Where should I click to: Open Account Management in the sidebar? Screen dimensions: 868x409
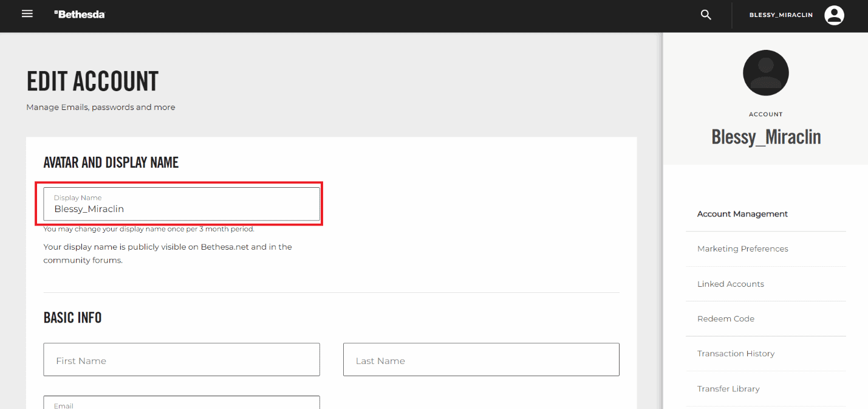click(x=742, y=214)
